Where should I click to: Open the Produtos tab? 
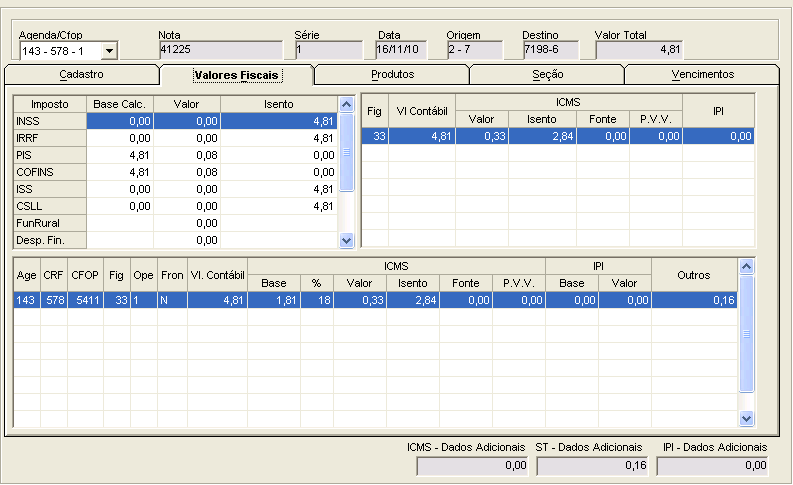click(392, 74)
